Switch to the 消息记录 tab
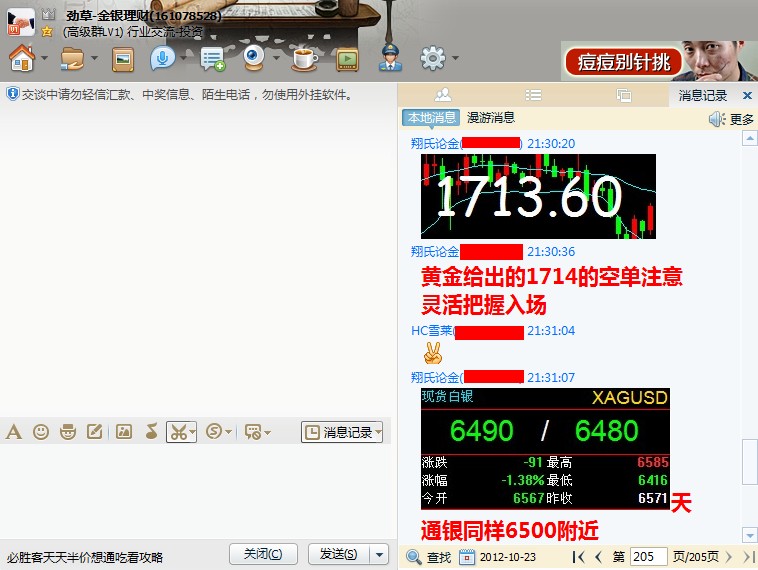The height and width of the screenshot is (570, 758). (703, 95)
